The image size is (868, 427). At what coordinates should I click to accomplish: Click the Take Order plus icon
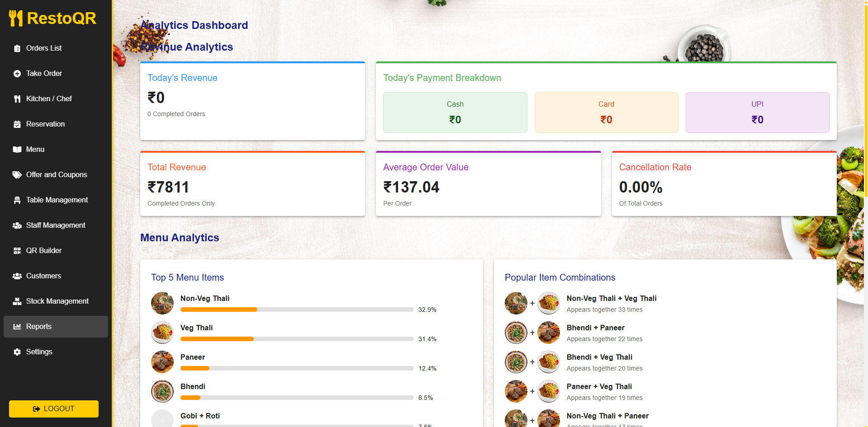[x=17, y=74]
